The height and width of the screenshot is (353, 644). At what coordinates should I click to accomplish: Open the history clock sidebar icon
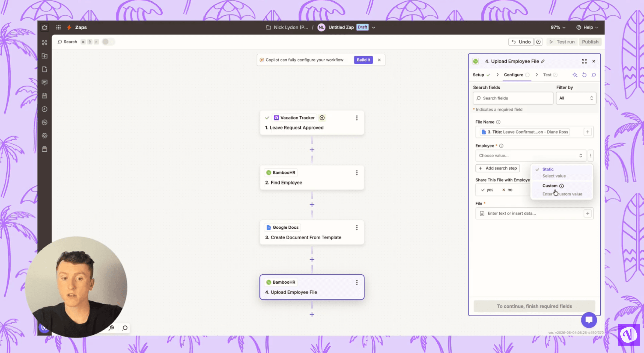click(x=44, y=109)
